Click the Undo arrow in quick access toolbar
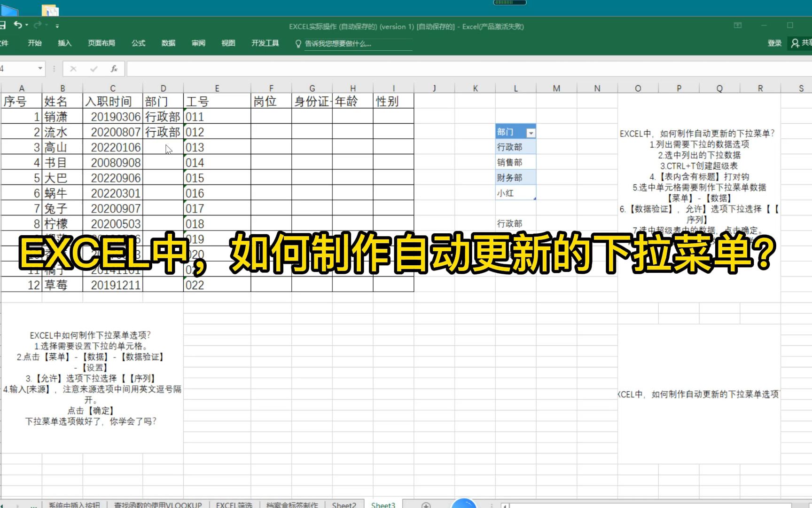This screenshot has width=812, height=508. click(x=18, y=25)
